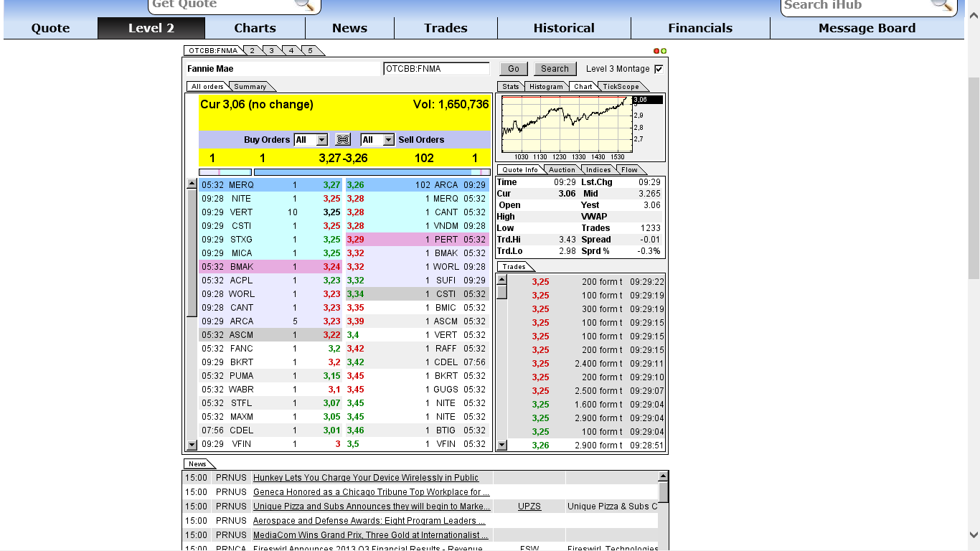Click the order book scroll-up arrow

coord(192,184)
